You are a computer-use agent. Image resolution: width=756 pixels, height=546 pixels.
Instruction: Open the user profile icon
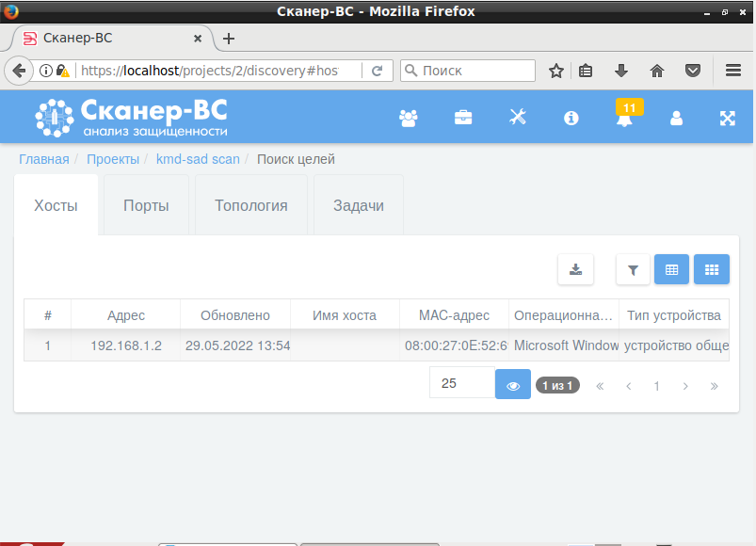676,118
